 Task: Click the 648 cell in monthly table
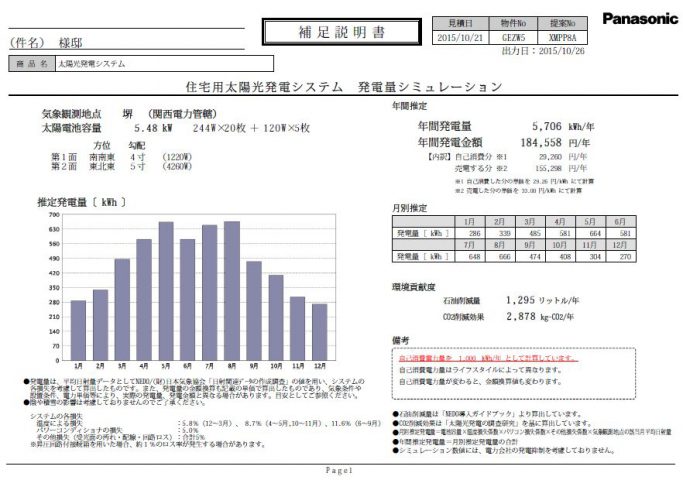470,257
